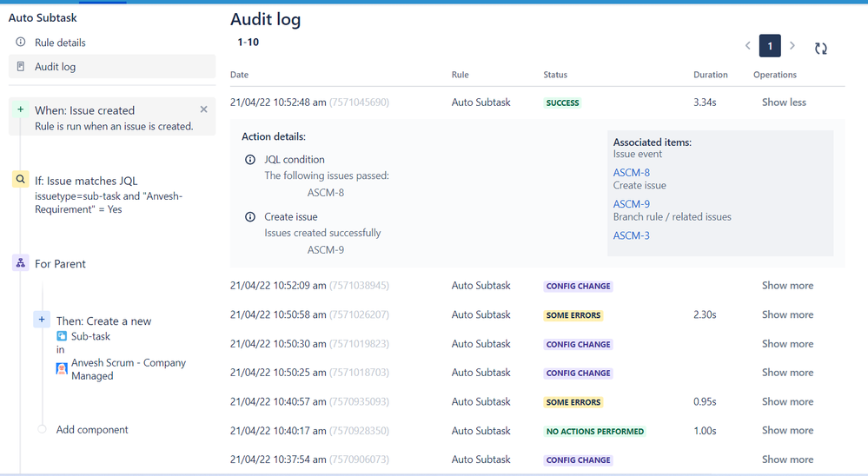Show more for 10:50:58 some errors entry

tap(787, 314)
